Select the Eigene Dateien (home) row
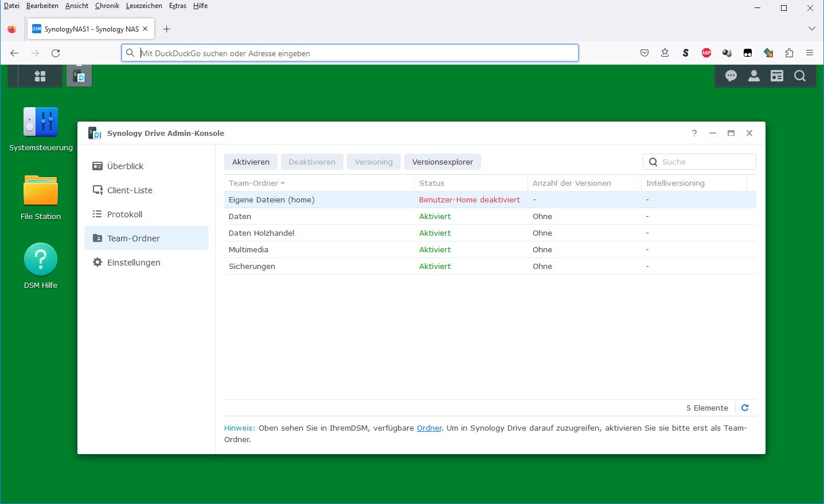The height and width of the screenshot is (504, 824). 490,200
